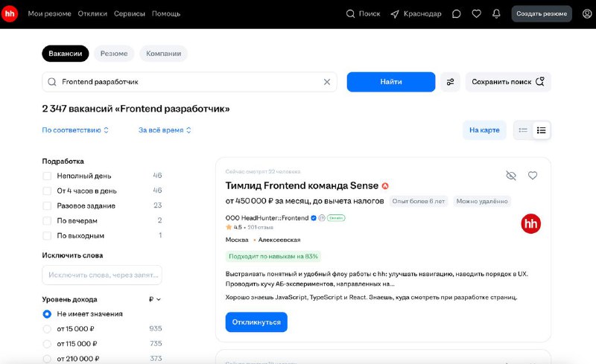This screenshot has width=596, height=364.
Task: Click the Сейчас смотрят 22 человека text
Action: point(263,172)
